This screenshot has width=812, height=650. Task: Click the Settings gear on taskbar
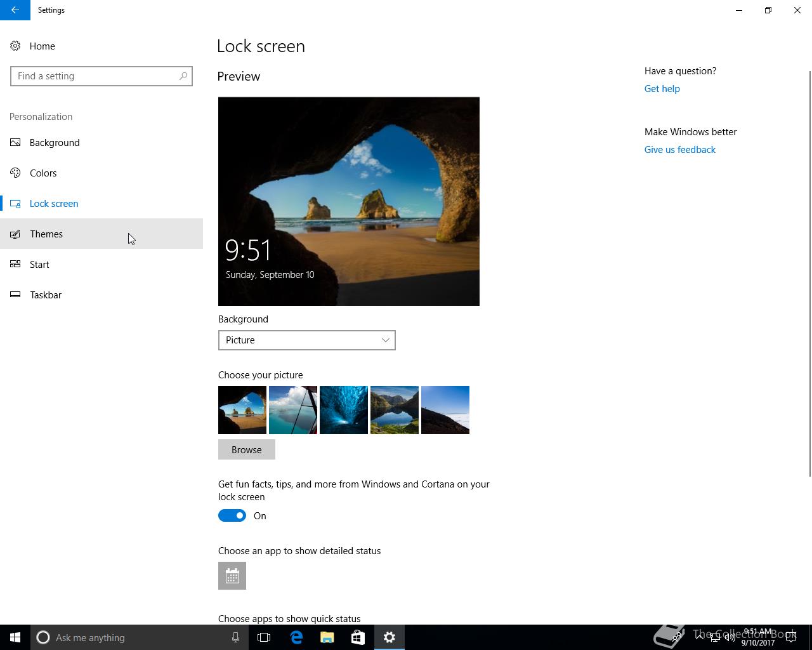(390, 637)
